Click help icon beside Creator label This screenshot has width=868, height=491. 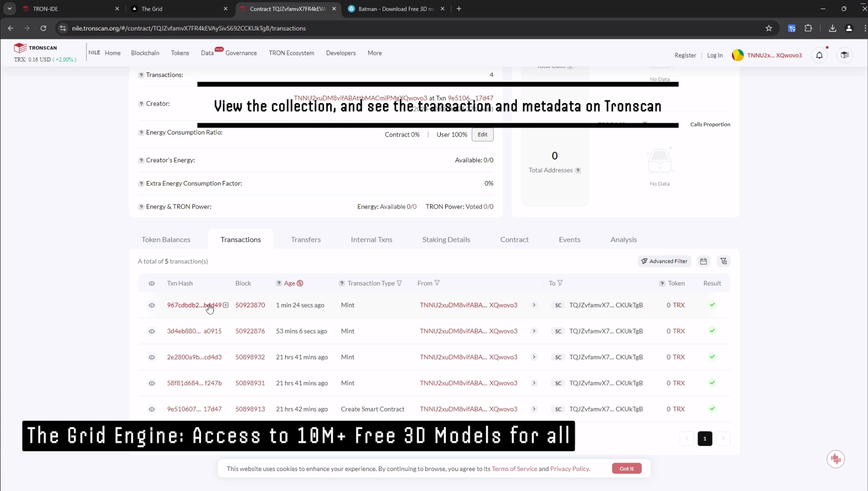(x=141, y=104)
